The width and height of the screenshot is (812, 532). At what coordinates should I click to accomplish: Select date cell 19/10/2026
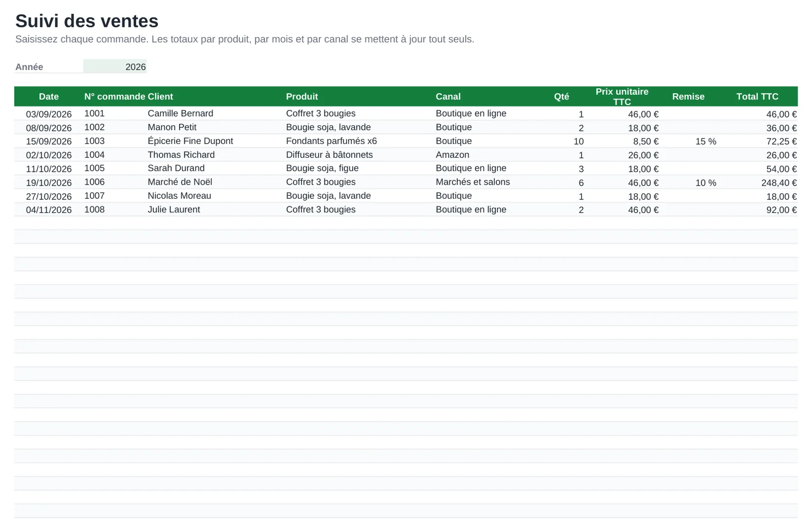pos(49,183)
